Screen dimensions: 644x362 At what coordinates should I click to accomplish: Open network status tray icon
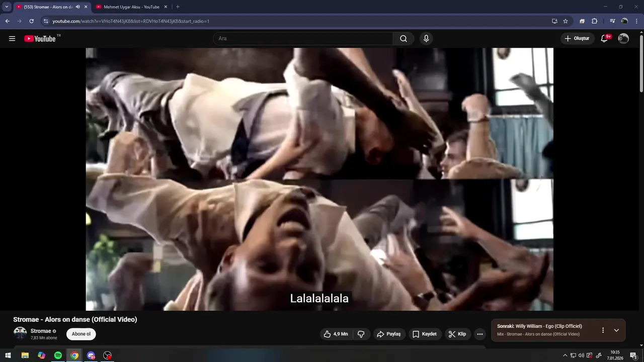(573, 355)
